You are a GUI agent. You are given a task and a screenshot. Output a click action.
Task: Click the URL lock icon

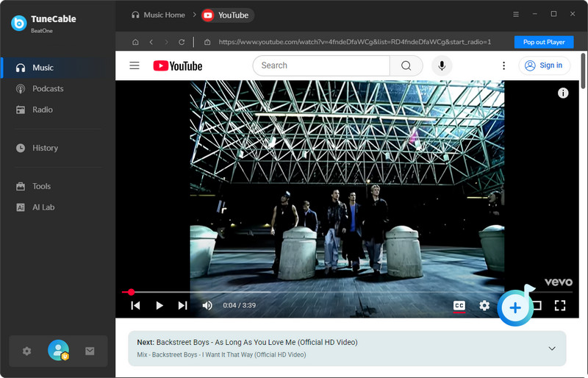207,42
